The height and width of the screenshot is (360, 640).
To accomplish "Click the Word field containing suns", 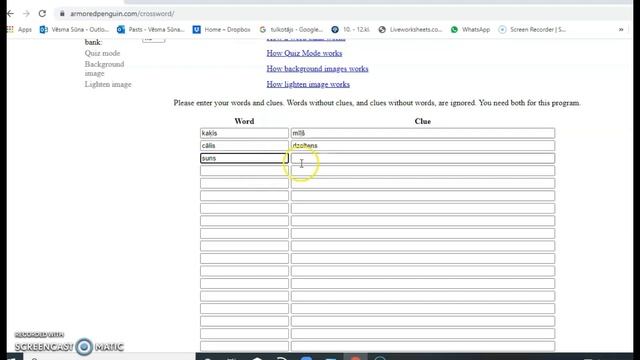I will pyautogui.click(x=244, y=158).
